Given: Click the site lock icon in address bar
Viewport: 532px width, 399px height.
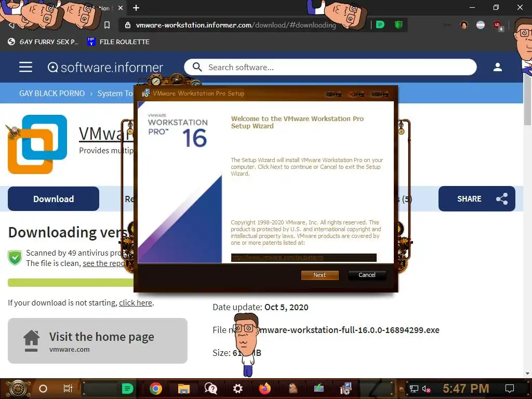Looking at the screenshot, I should (x=128, y=25).
